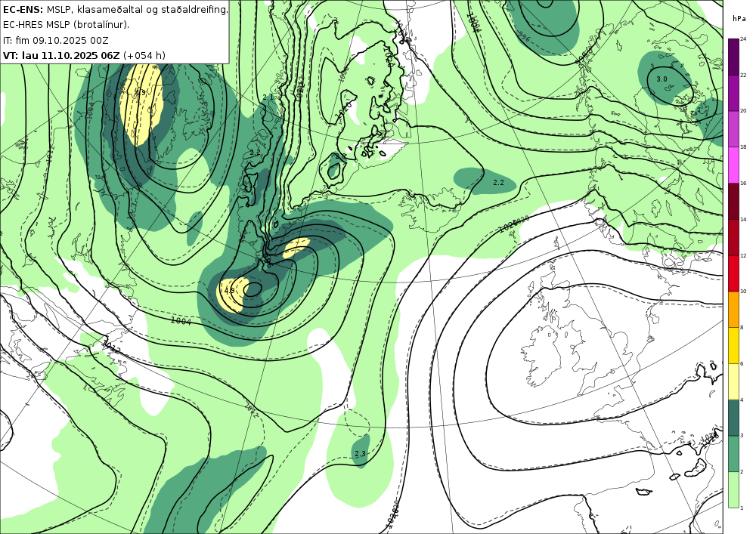Select the bright yellow 6–8 legend swatch

pos(733,344)
